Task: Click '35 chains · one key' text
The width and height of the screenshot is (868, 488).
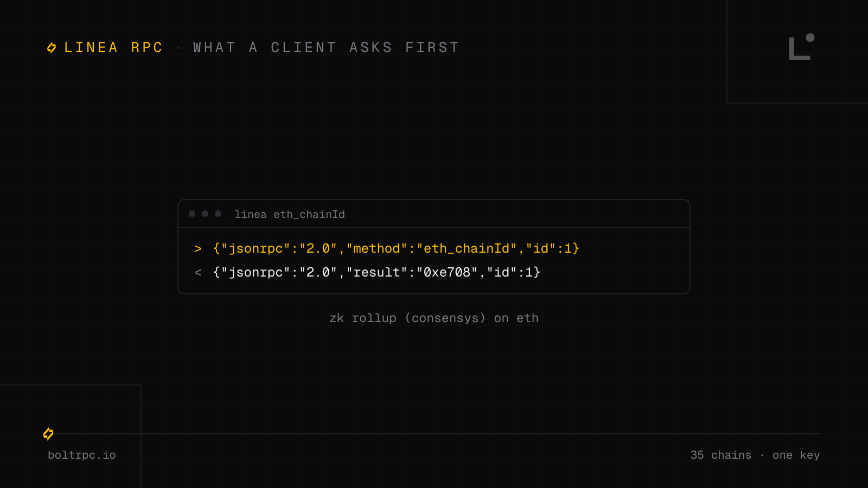Action: point(755,455)
